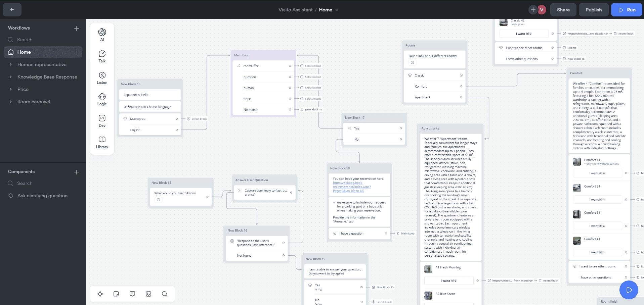The height and width of the screenshot is (305, 644).
Task: Click the Workflows search field
Action: pos(43,40)
